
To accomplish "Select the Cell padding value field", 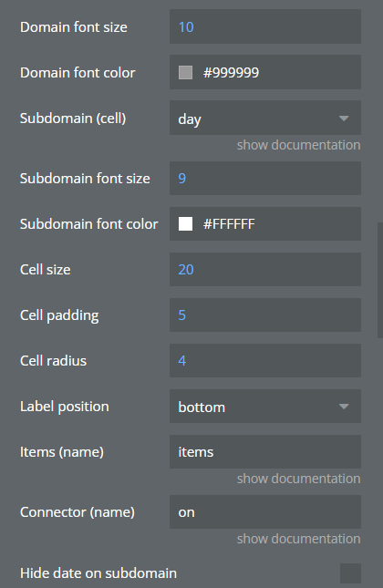I will point(265,315).
